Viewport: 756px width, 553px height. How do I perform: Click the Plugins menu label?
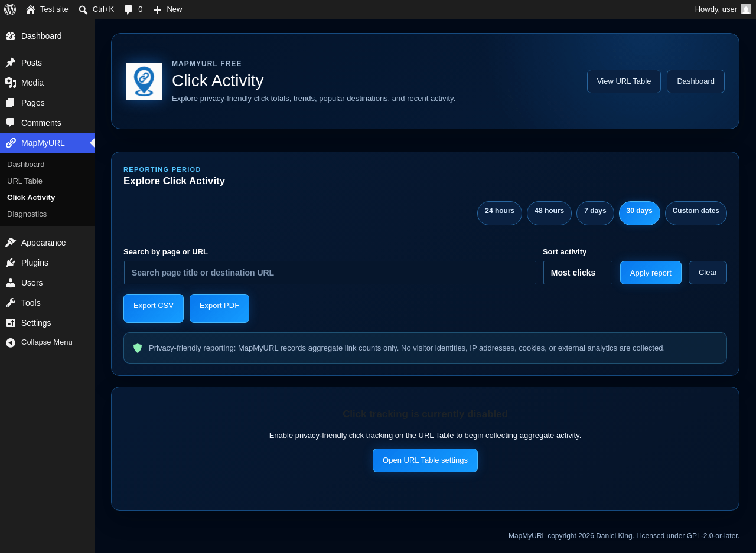coord(35,263)
